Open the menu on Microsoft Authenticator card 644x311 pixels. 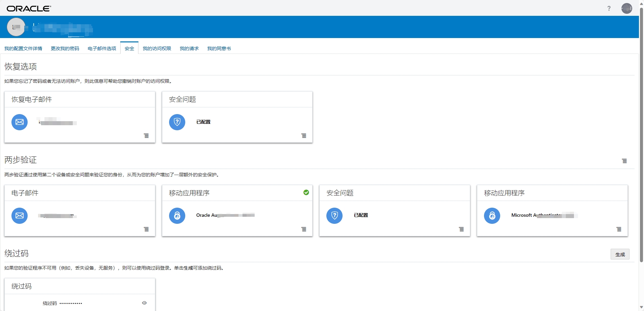click(x=619, y=229)
